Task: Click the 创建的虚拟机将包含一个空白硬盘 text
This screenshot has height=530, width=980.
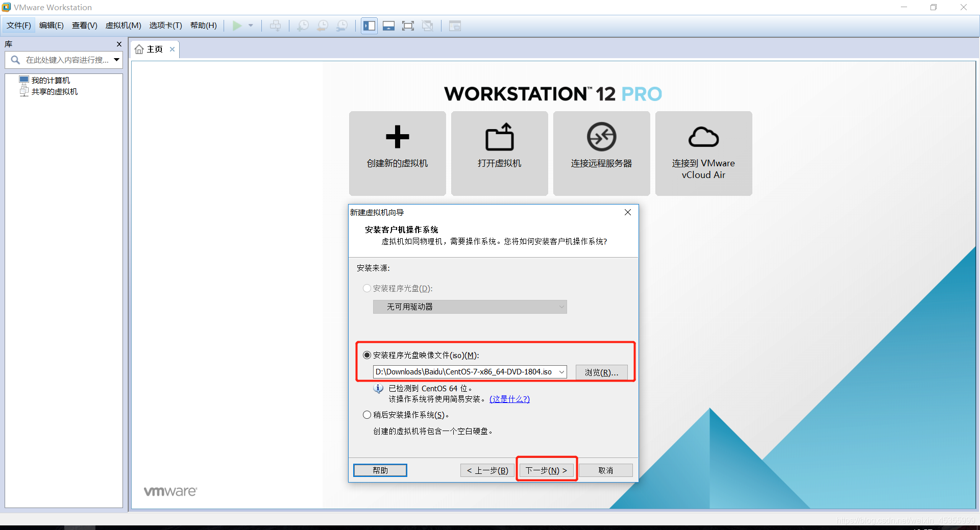Action: [x=433, y=431]
